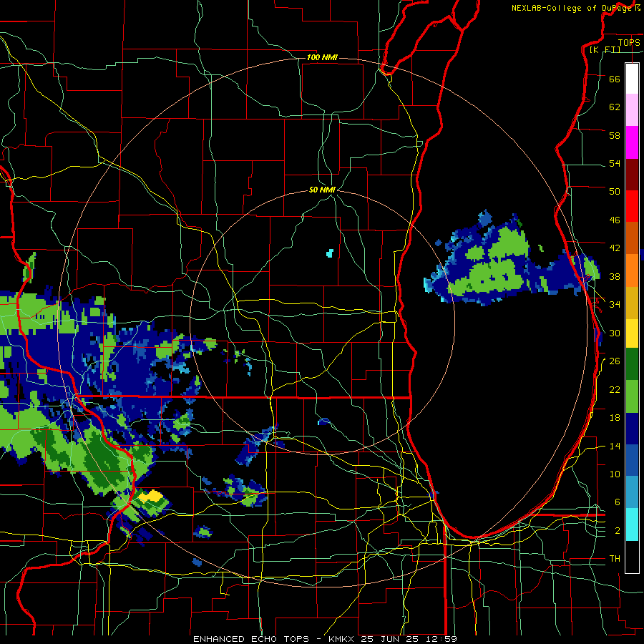Image resolution: width=644 pixels, height=644 pixels.
Task: Select the light blue legend swatch near 6
Action: [x=632, y=492]
